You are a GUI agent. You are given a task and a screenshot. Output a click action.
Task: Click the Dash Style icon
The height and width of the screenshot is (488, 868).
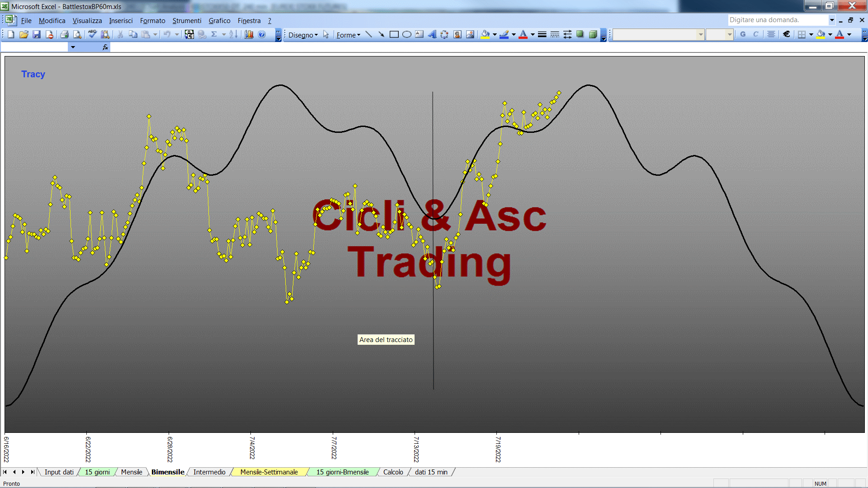point(555,34)
